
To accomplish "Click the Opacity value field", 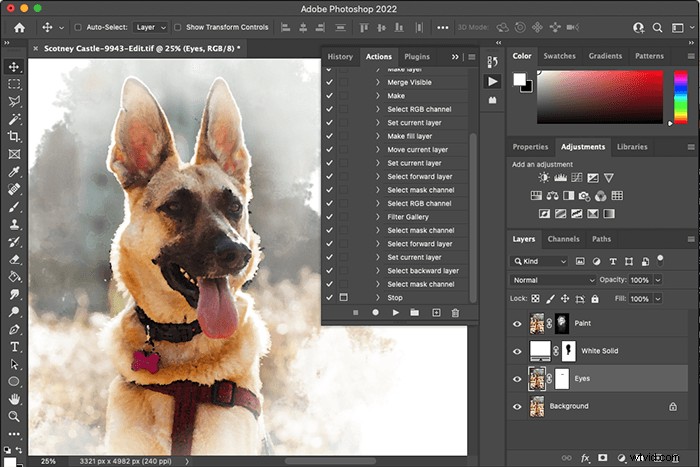I will 640,280.
